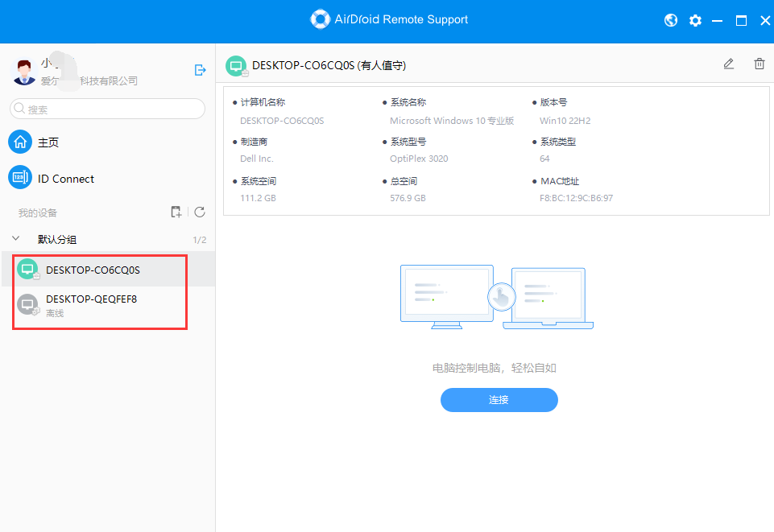Click the add device icon next to 我的设备

[176, 212]
